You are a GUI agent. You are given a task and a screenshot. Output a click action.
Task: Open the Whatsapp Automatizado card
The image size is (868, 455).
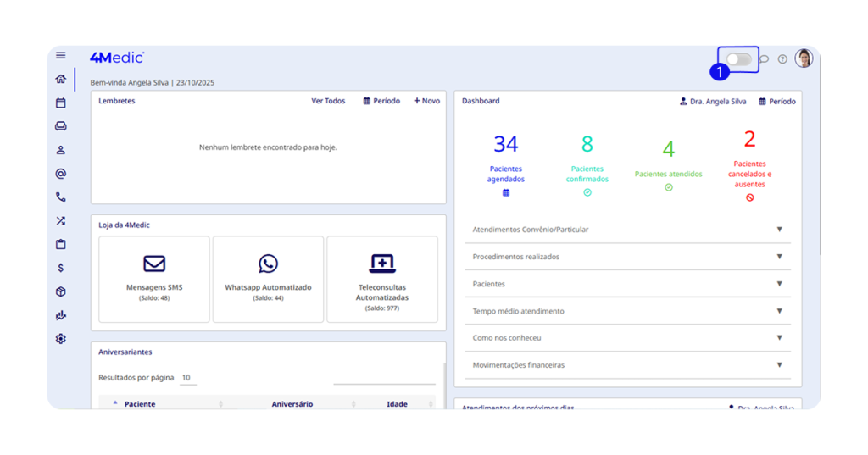pos(268,279)
